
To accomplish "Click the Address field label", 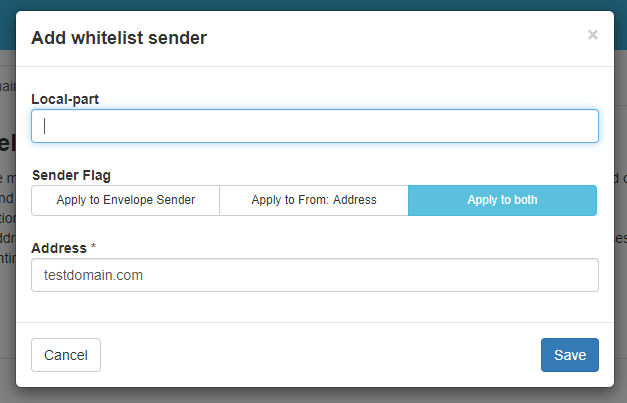I will [x=59, y=247].
